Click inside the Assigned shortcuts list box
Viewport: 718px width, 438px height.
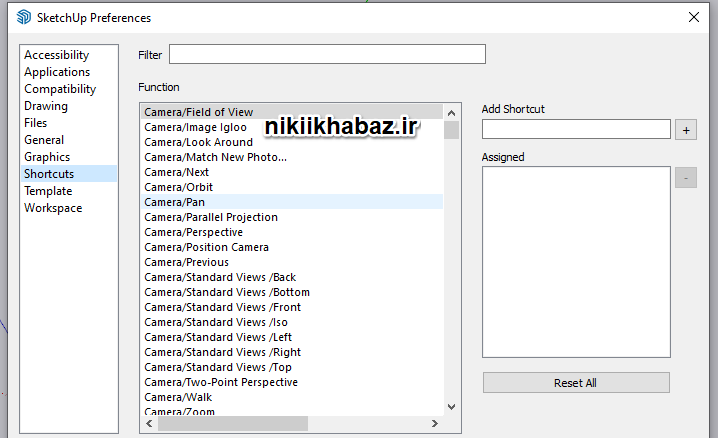pyautogui.click(x=576, y=262)
